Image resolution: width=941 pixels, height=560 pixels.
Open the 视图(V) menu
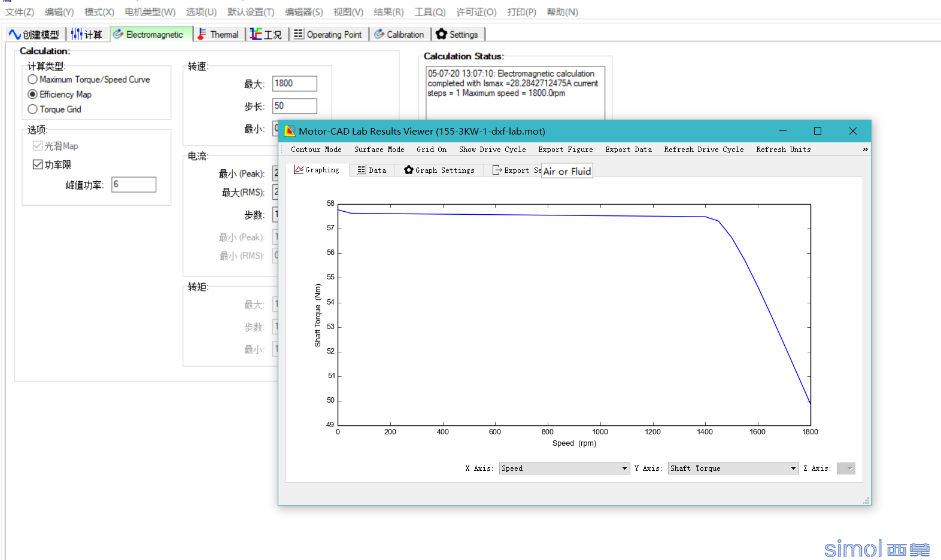click(x=348, y=12)
